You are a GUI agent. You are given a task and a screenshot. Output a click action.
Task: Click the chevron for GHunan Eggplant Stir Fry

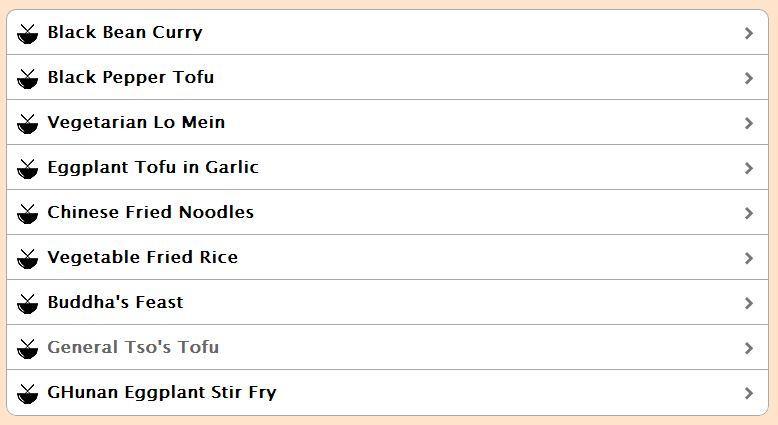[748, 393]
